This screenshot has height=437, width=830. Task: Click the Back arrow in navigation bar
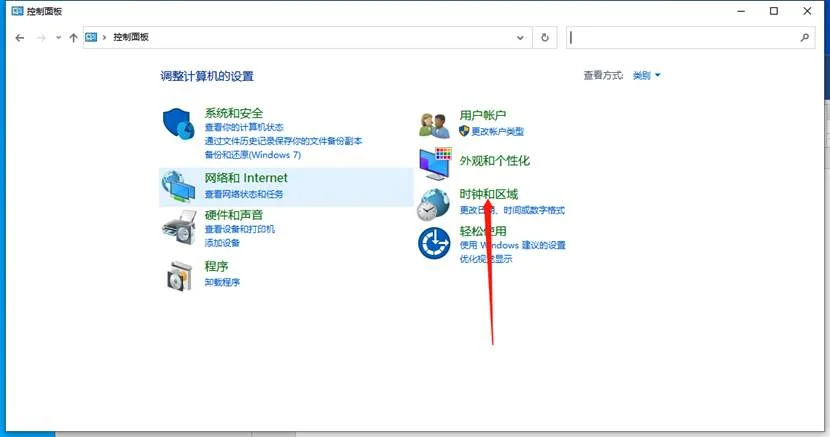pyautogui.click(x=20, y=38)
